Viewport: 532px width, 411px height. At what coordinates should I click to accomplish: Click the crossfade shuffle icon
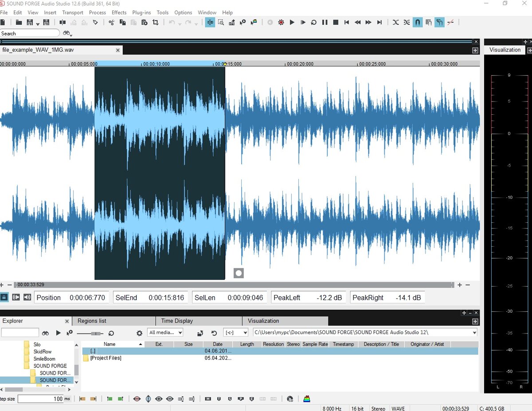pyautogui.click(x=396, y=22)
